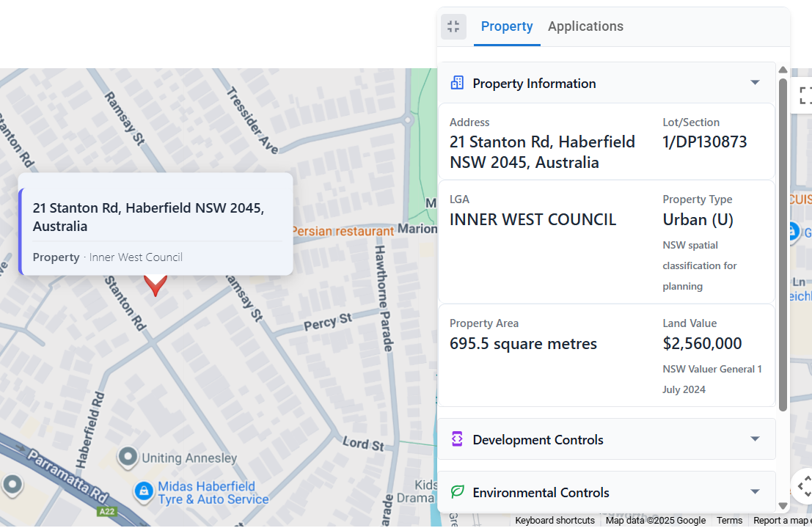
Task: Click the A22 route shield on Parramatta Rd
Action: (x=106, y=512)
